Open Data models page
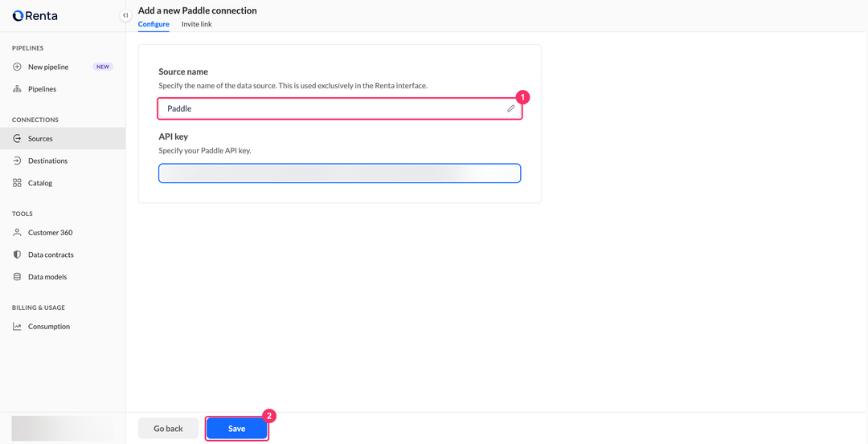This screenshot has width=868, height=444. [x=63, y=277]
